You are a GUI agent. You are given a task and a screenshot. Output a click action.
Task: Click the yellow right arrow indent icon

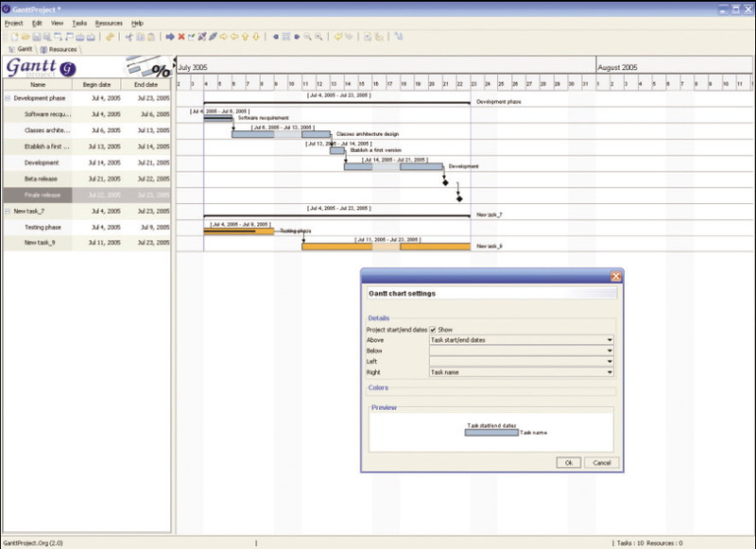[223, 37]
